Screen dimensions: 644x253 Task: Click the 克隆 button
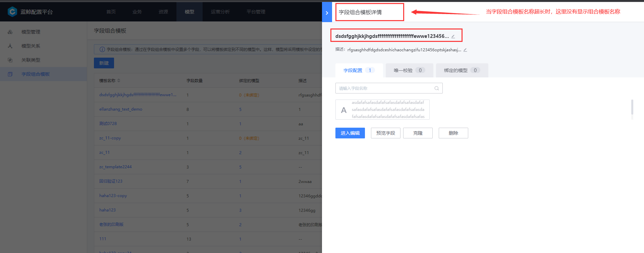click(x=418, y=133)
